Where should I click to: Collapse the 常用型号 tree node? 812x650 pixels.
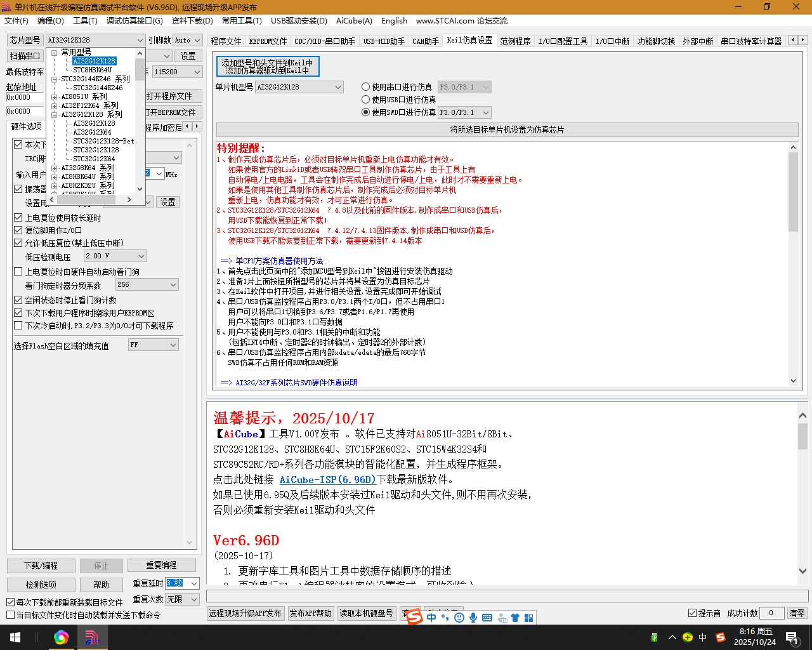click(56, 52)
